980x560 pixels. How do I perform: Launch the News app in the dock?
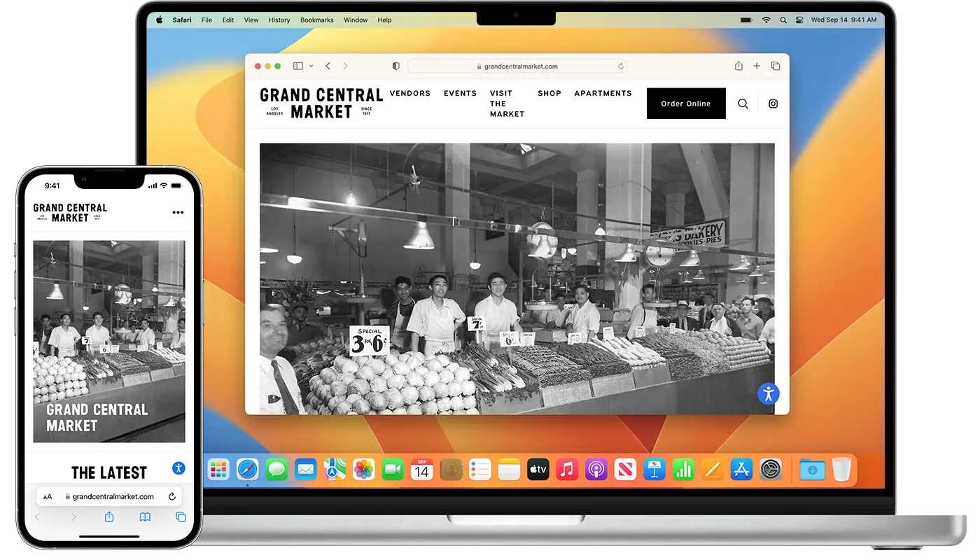(625, 470)
